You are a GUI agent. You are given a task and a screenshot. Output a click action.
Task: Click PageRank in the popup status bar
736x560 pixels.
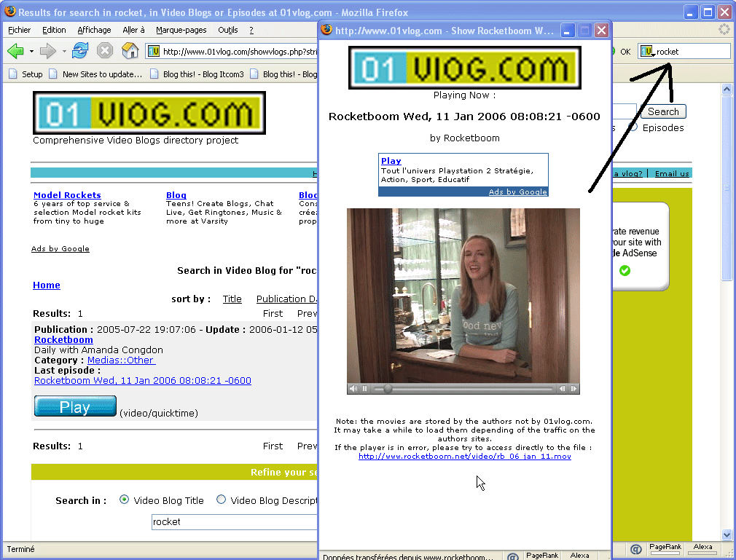pyautogui.click(x=542, y=556)
